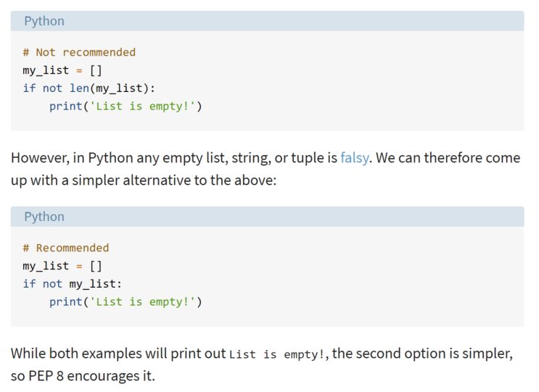Image resolution: width=539 pixels, height=392 pixels.
Task: Click the '# Not recommended' comment
Action: (79, 52)
